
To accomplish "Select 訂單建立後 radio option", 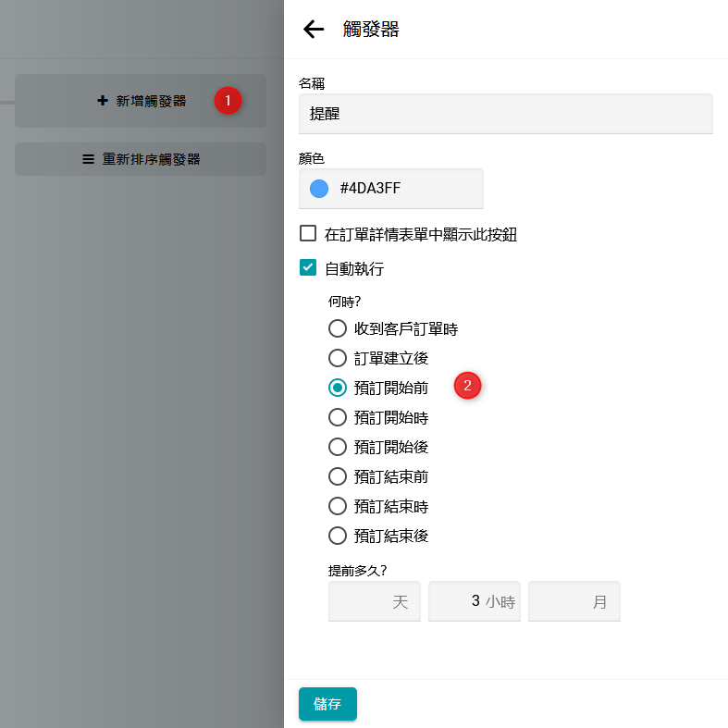I will click(x=338, y=358).
